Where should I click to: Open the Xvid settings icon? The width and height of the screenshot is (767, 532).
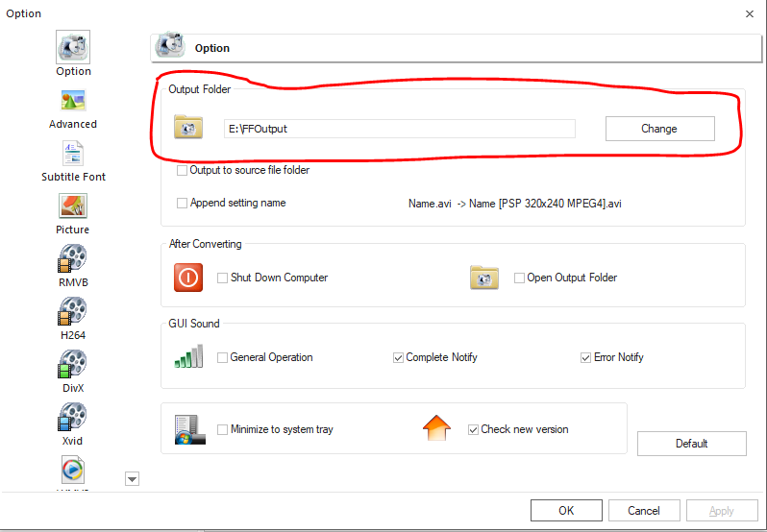click(x=73, y=418)
